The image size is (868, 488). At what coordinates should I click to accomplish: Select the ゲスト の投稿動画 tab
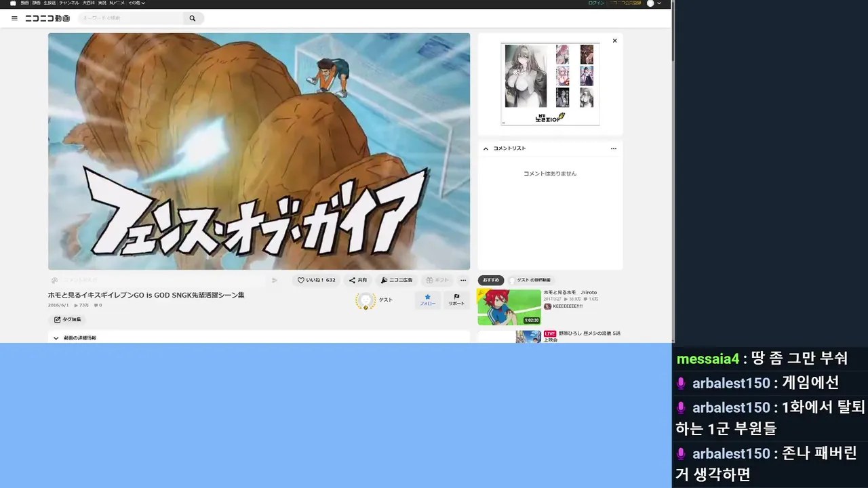pyautogui.click(x=531, y=280)
